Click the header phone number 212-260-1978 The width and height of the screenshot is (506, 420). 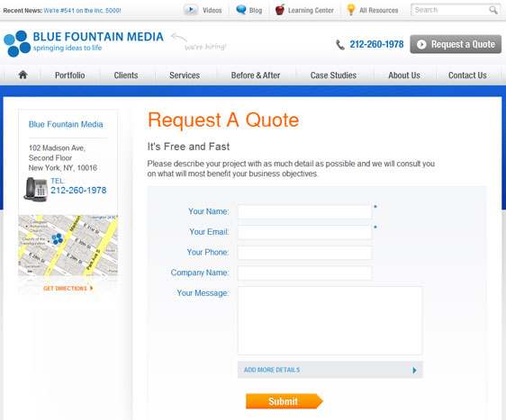[x=376, y=44]
